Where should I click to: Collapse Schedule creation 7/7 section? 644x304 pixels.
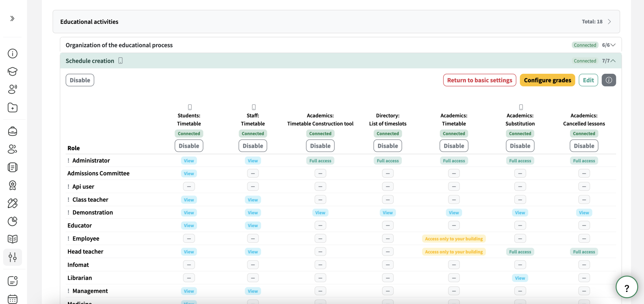tap(613, 61)
